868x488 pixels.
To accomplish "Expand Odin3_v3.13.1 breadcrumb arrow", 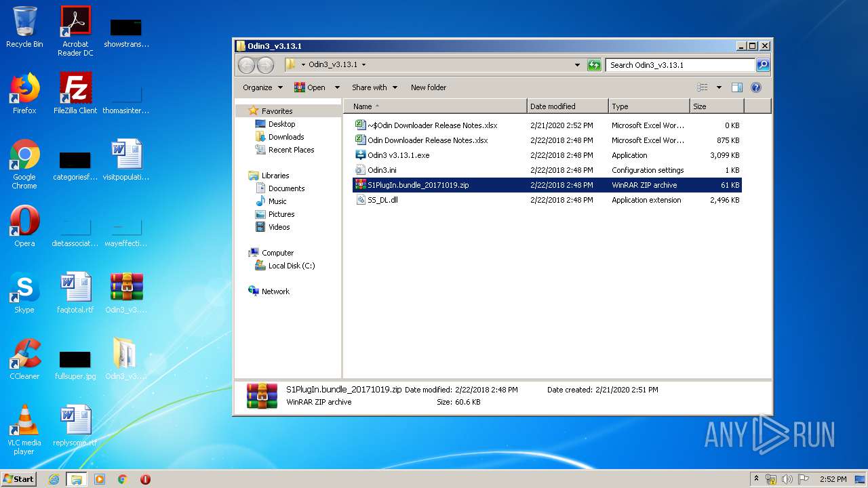I will click(363, 65).
